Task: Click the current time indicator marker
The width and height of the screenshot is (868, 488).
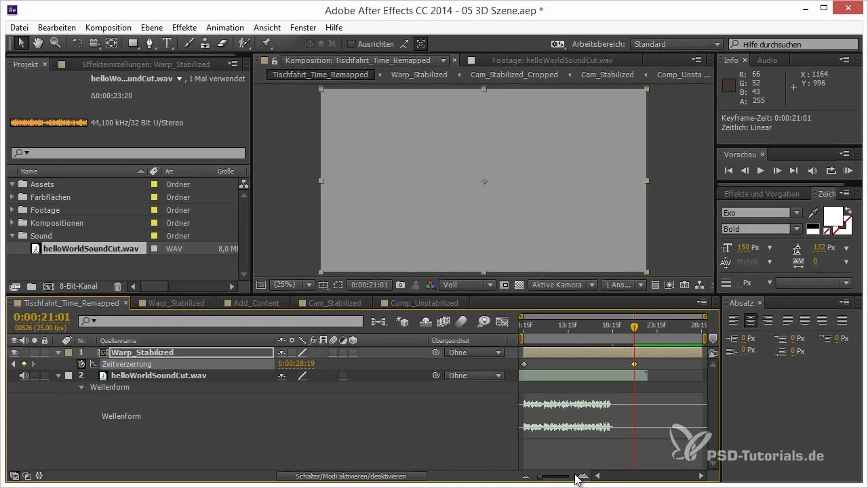Action: (x=634, y=327)
